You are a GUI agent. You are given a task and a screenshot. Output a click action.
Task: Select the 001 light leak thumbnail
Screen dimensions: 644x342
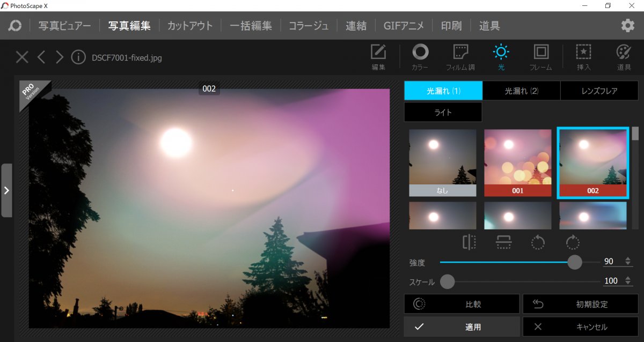(517, 163)
